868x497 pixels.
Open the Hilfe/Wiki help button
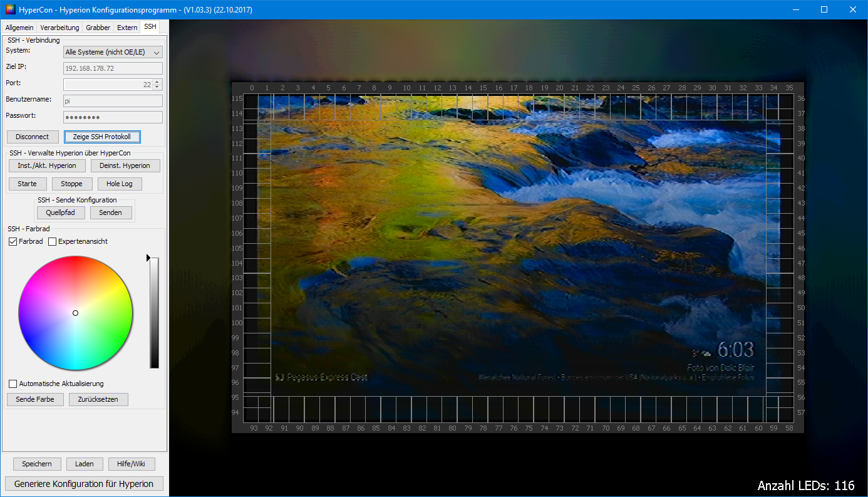click(132, 464)
